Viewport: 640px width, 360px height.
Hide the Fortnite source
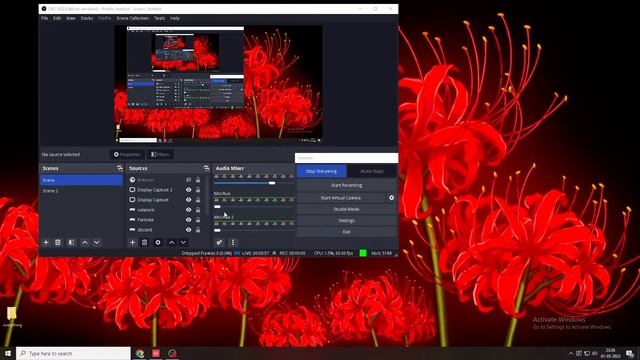pos(188,220)
